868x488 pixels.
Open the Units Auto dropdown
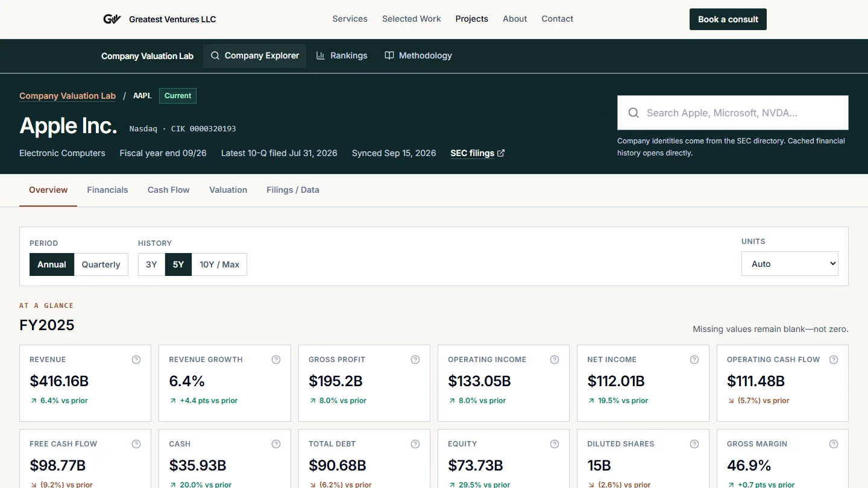tap(790, 264)
